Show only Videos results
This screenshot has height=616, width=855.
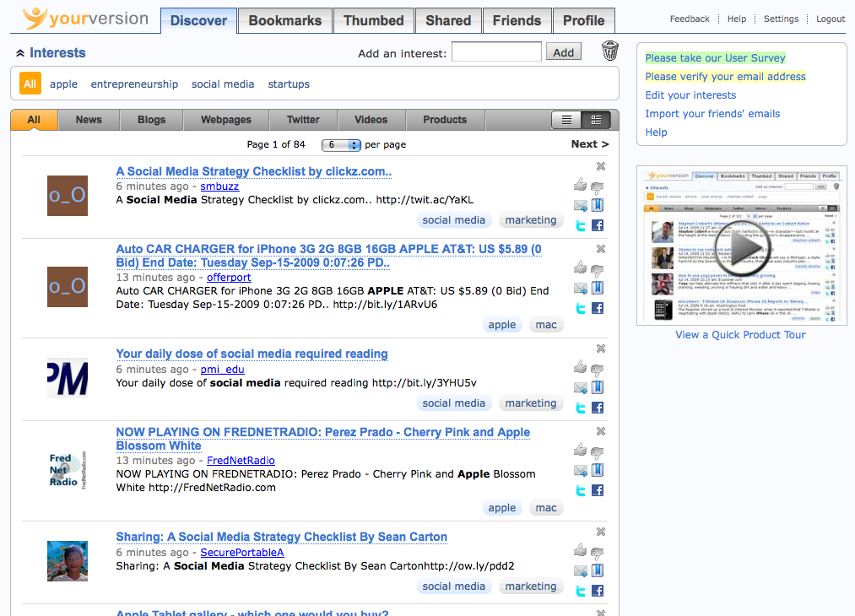click(x=371, y=120)
